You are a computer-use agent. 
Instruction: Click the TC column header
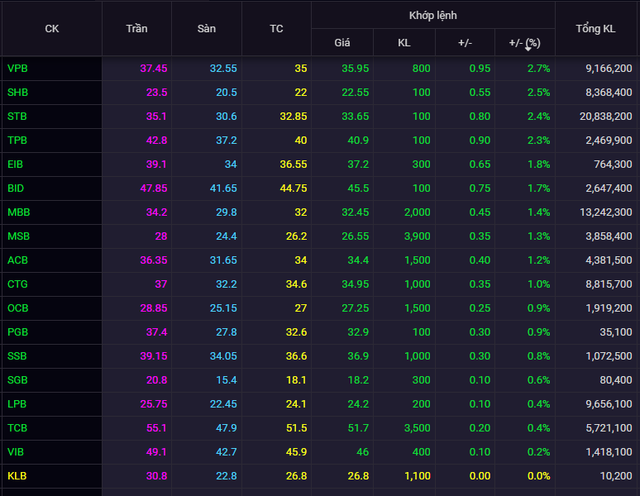(x=276, y=29)
